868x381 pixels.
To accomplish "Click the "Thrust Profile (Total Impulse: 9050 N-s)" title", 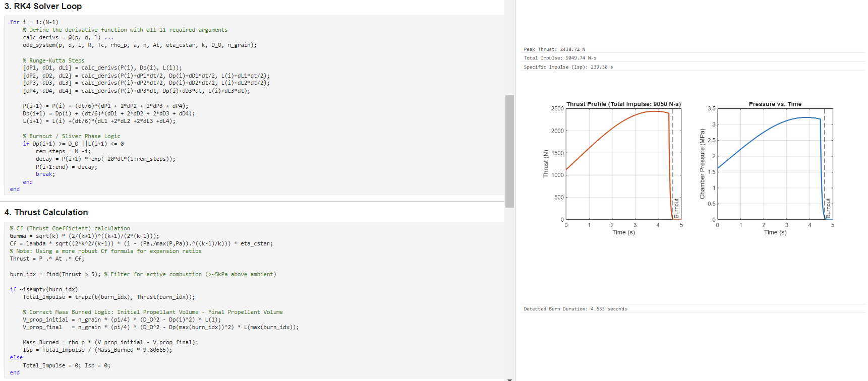I will click(623, 104).
